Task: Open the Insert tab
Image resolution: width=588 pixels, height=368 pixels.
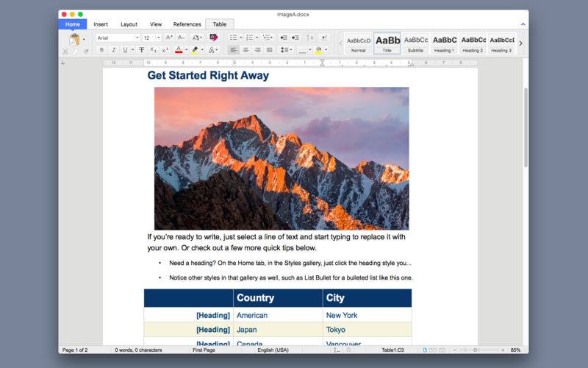Action: click(101, 24)
